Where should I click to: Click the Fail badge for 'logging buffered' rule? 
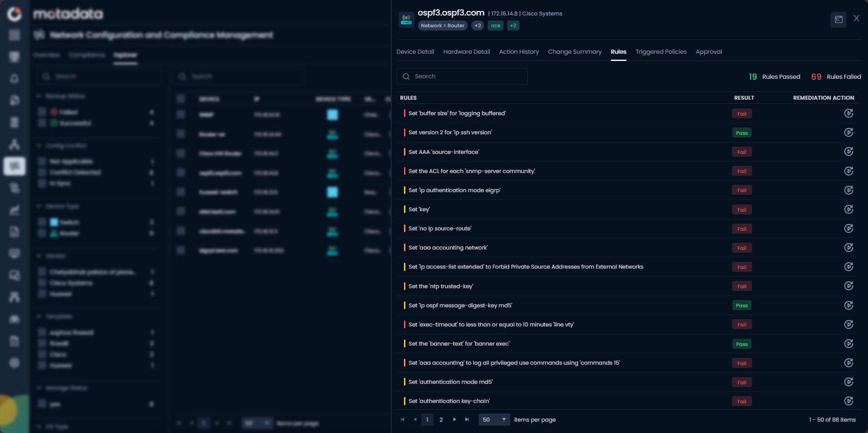pos(742,114)
